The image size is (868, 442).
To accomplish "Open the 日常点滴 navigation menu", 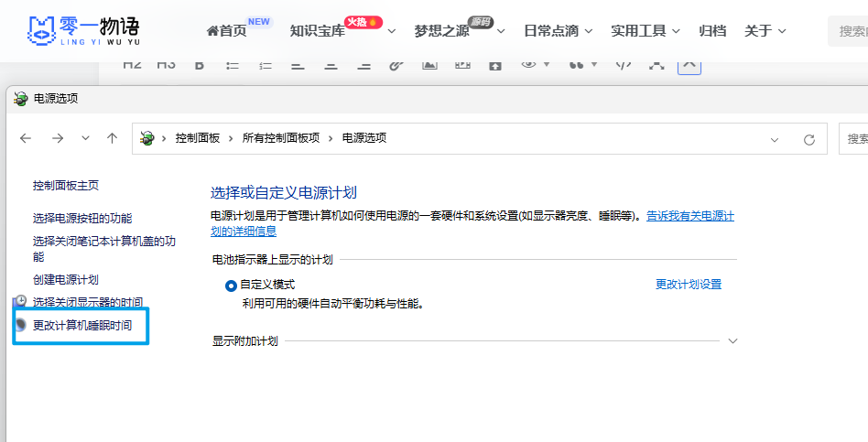I will click(558, 31).
